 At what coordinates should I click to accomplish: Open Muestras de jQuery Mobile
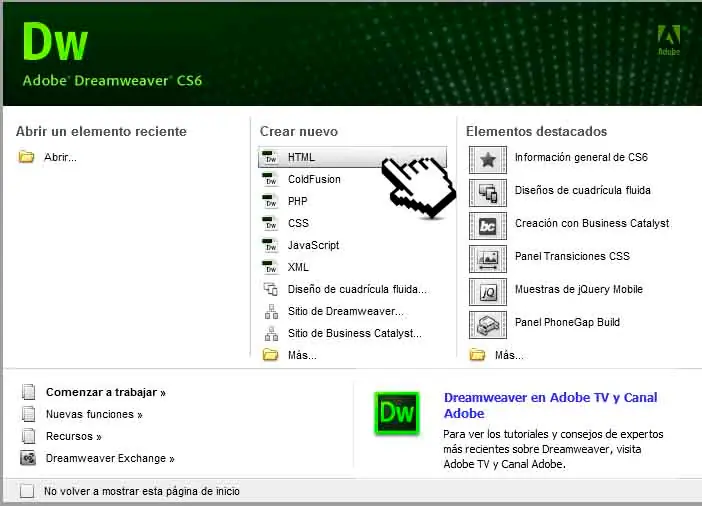[x=579, y=289]
